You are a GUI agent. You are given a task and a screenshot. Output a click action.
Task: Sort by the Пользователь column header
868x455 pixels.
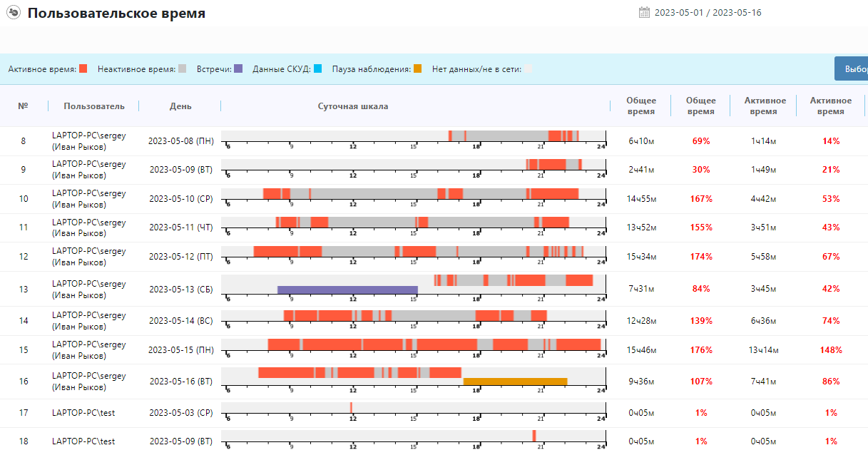coord(93,106)
